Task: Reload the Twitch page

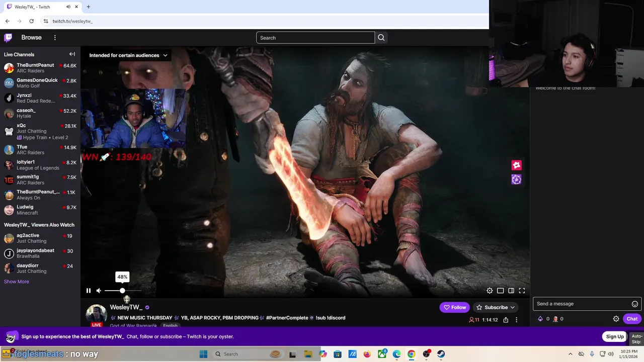Action: 31,21
